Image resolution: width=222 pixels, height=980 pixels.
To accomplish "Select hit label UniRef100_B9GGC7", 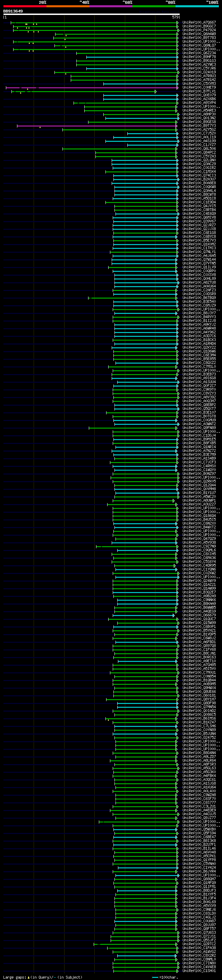I will 199,26.
